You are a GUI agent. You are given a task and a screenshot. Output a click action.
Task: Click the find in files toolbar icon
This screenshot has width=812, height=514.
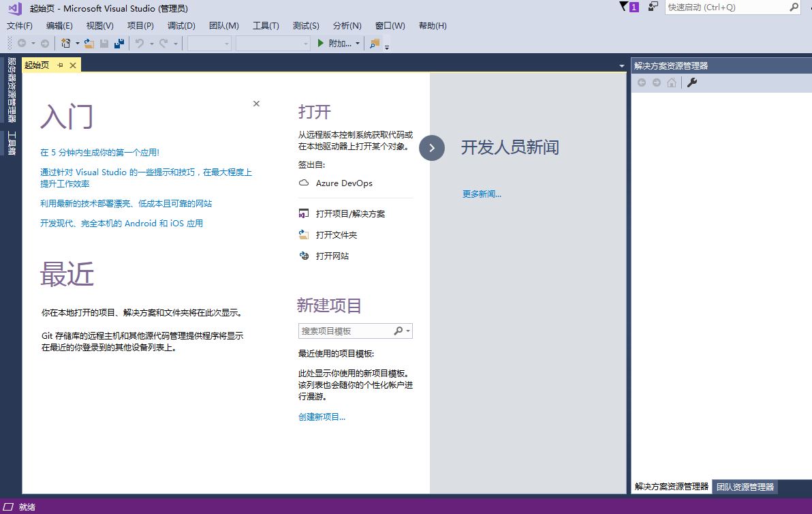[x=375, y=44]
